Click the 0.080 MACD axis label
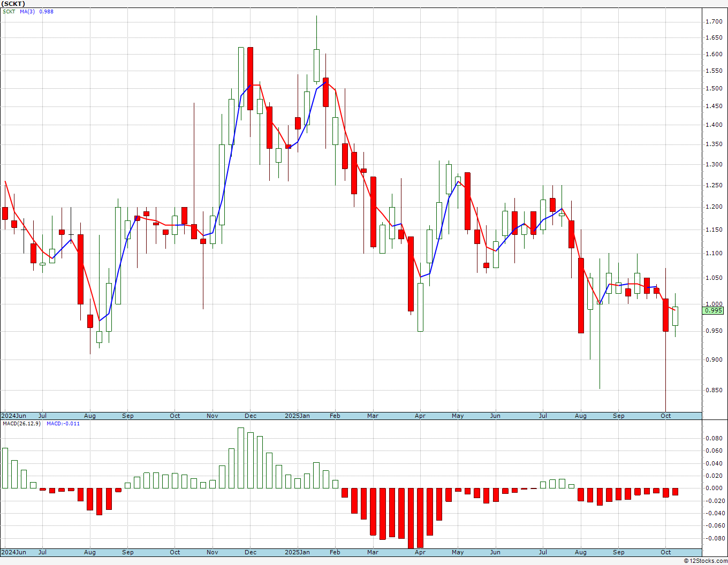Screen dimensions: 728x565 (715, 439)
